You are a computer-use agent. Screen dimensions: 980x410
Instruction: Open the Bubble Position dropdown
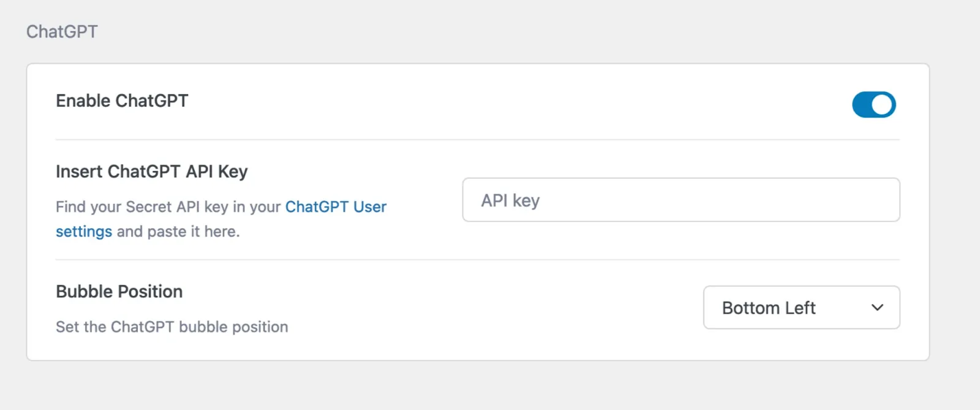coord(801,308)
